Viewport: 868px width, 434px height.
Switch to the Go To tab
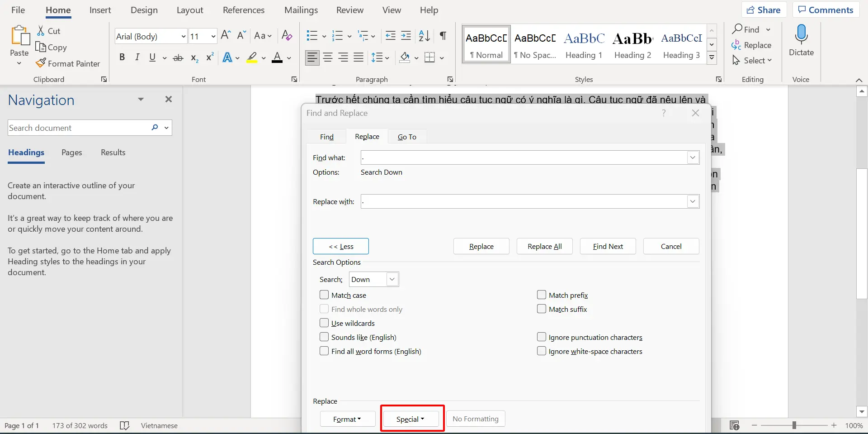[407, 137]
